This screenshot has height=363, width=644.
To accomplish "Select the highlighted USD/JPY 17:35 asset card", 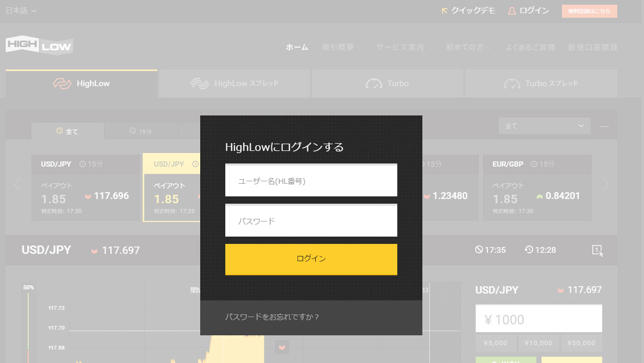I will pos(171,188).
